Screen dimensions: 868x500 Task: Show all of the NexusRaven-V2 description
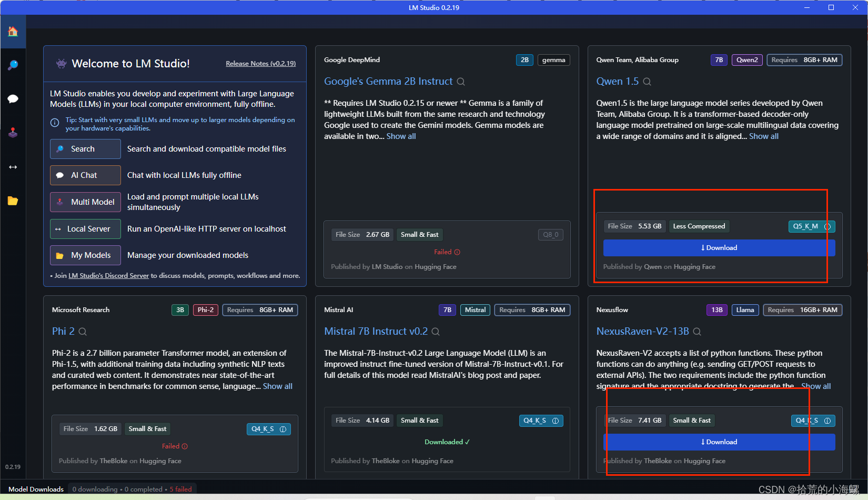pyautogui.click(x=816, y=386)
